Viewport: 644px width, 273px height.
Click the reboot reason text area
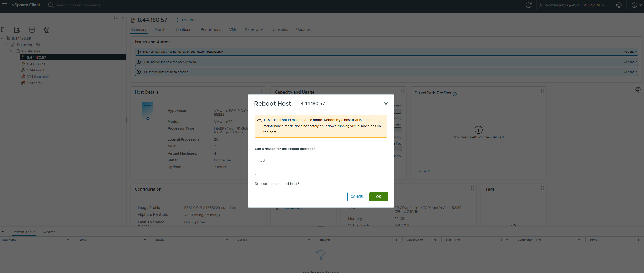coord(320,165)
